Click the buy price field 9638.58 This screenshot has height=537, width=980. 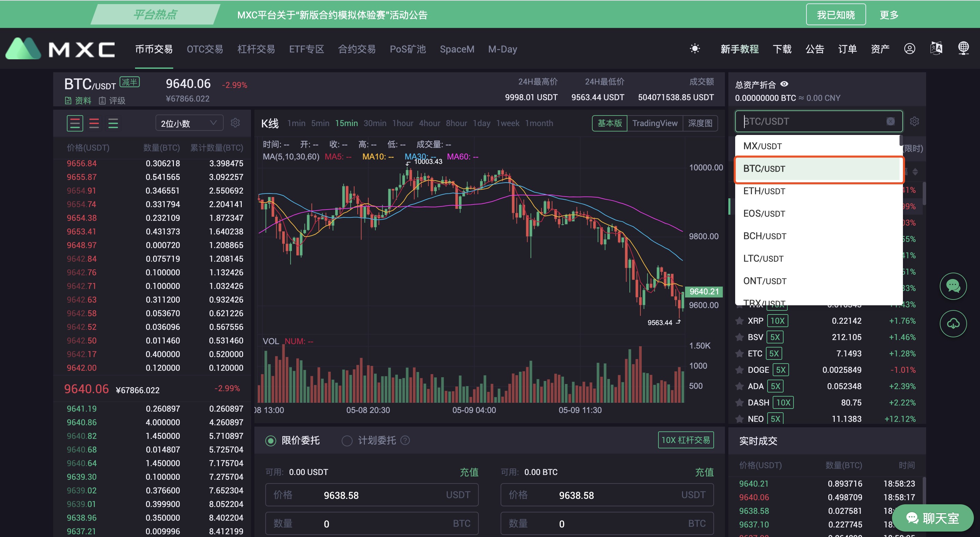pos(372,495)
